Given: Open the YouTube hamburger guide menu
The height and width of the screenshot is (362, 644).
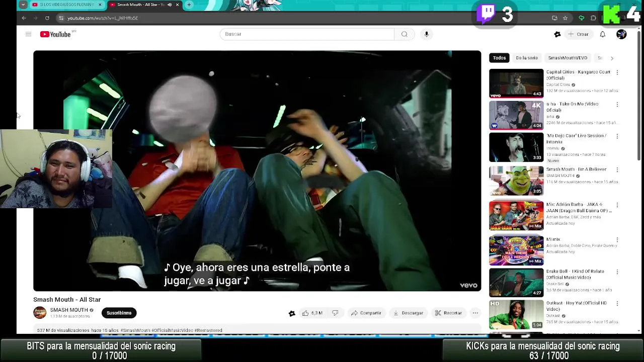Looking at the screenshot, I should pos(28,34).
